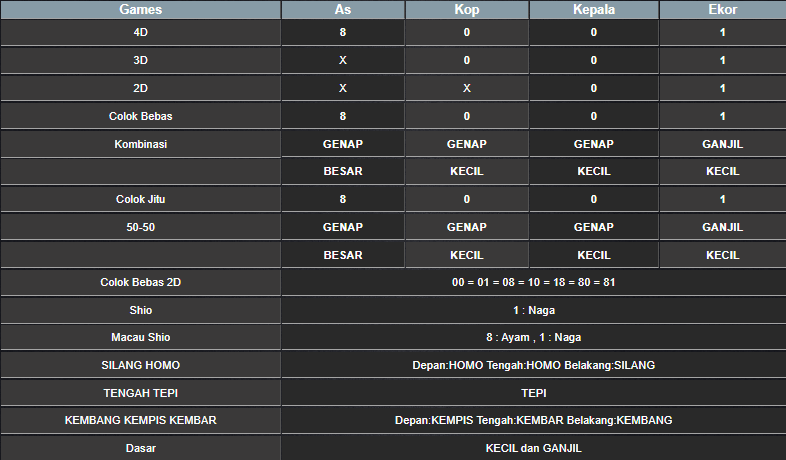The width and height of the screenshot is (786, 460).
Task: Click Depan:HOMO Tengah:HOMO Belakang:SILANG value
Action: pos(533,365)
